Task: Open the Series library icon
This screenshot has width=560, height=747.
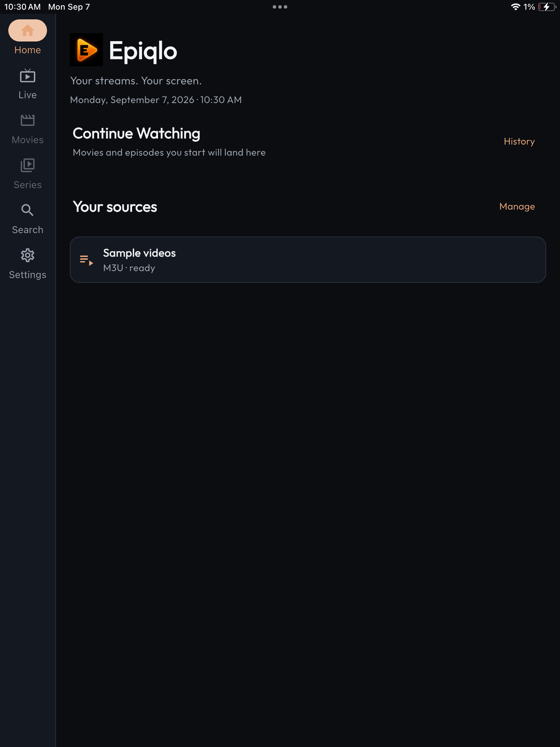Action: pos(28,165)
